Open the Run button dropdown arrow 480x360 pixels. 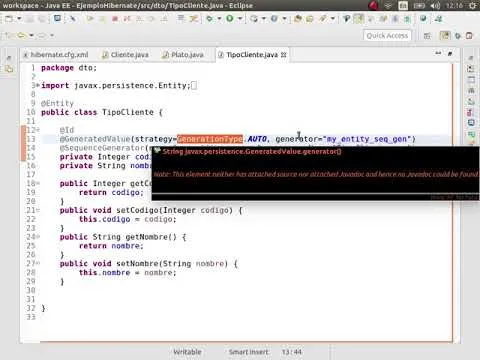pos(240,19)
